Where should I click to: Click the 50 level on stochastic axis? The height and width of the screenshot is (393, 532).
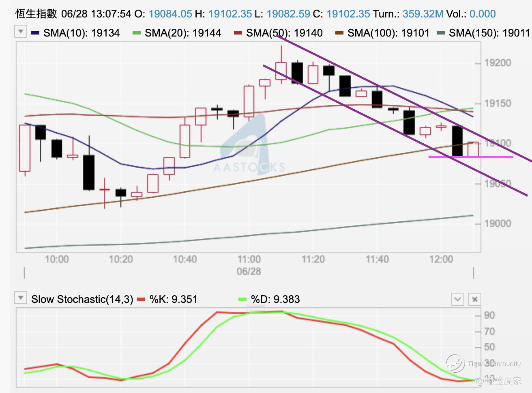(489, 347)
